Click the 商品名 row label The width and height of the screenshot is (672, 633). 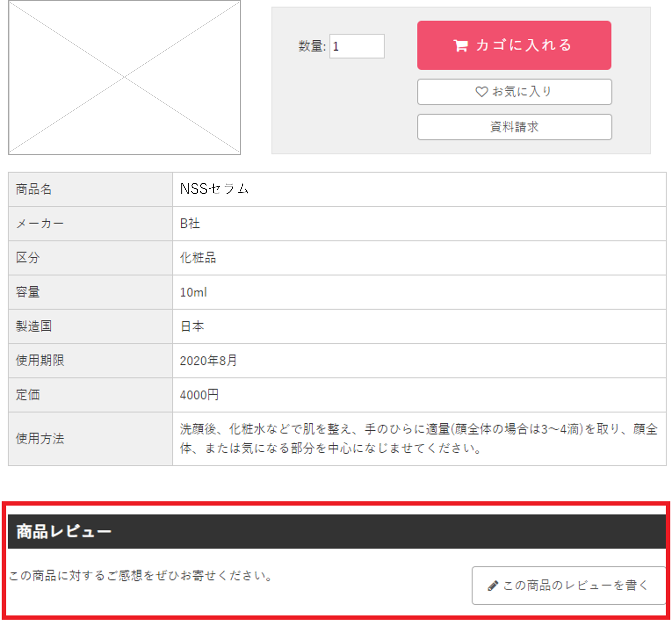pos(34,189)
